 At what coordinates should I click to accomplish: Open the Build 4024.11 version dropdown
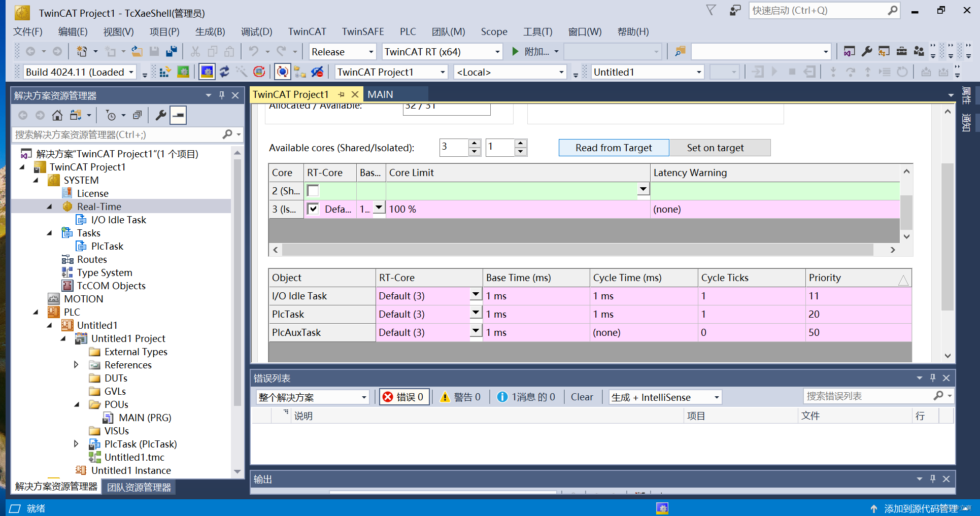(x=131, y=72)
